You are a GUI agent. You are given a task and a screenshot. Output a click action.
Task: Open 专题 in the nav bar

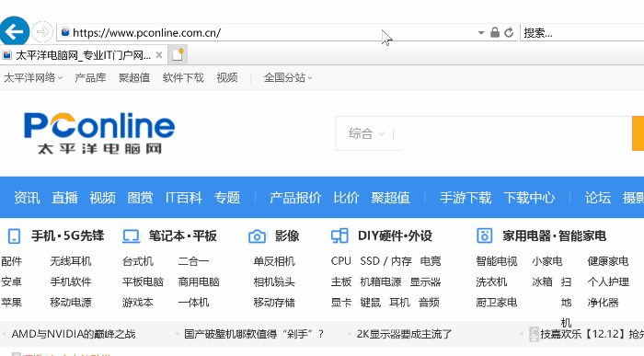226,198
